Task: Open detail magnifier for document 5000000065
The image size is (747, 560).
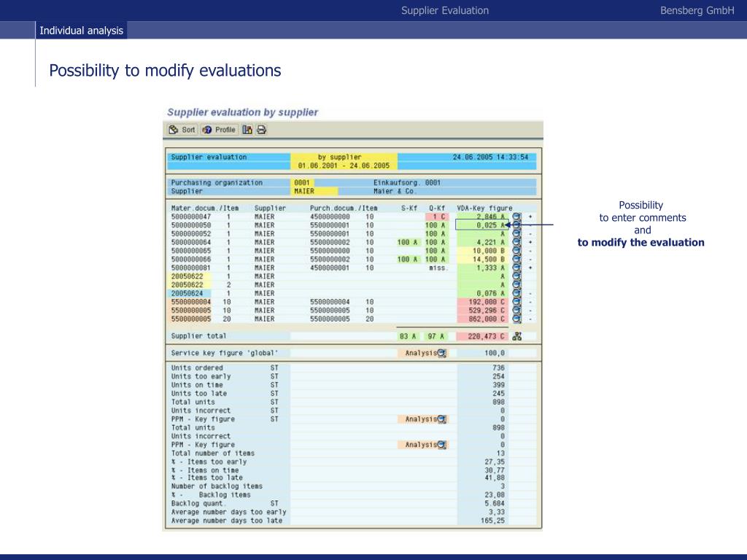Action: pyautogui.click(x=517, y=251)
